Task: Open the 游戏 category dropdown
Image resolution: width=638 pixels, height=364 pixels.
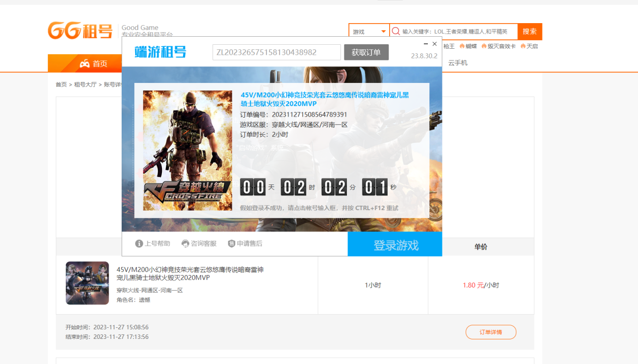Action: pyautogui.click(x=370, y=32)
